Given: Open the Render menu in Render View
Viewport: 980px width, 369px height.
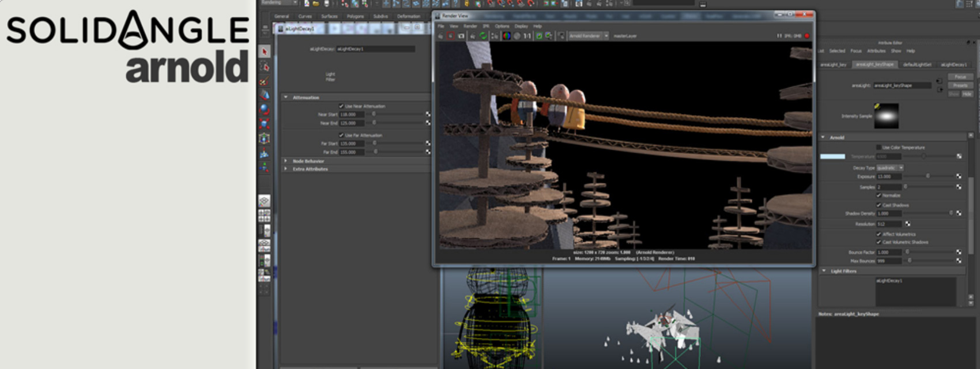Looking at the screenshot, I should [x=470, y=26].
